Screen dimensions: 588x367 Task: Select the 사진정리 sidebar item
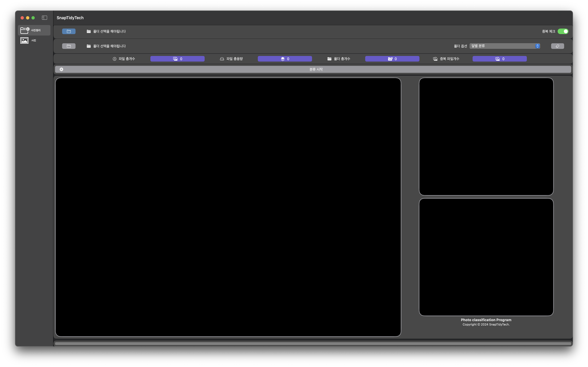(34, 30)
